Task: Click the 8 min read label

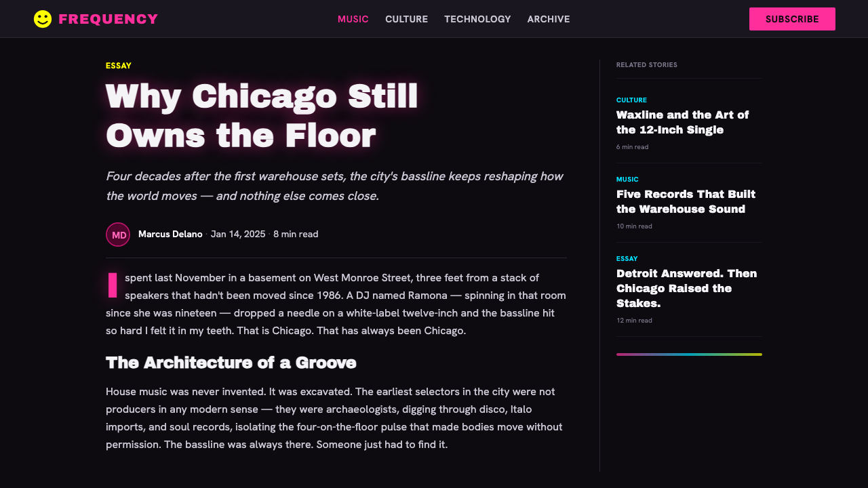Action: 296,234
